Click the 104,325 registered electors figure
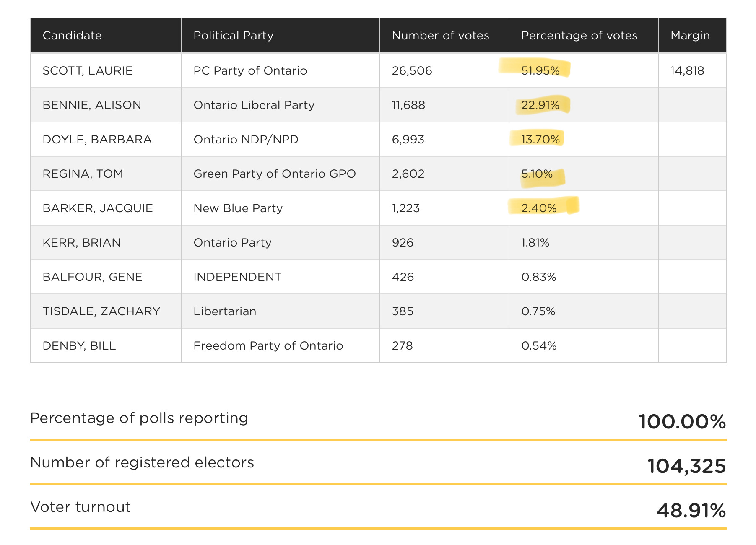756x545 pixels. click(x=687, y=466)
